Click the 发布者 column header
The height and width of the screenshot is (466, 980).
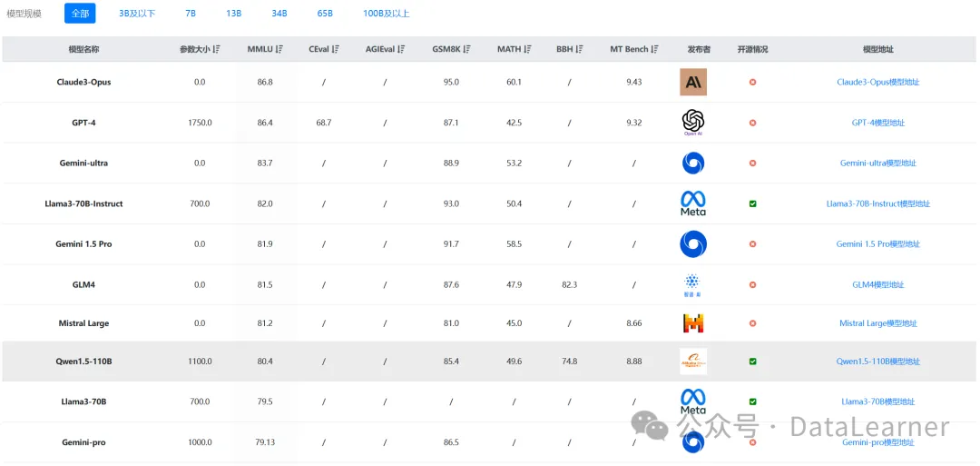point(699,49)
